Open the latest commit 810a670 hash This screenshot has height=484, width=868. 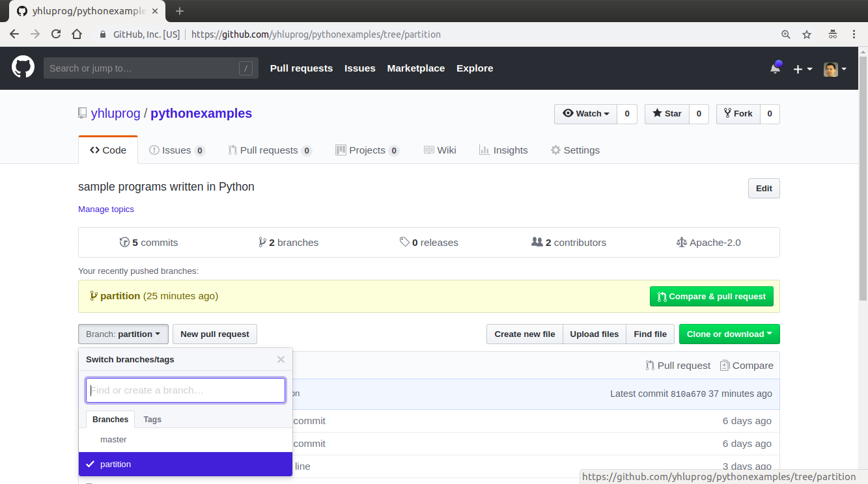(x=688, y=394)
